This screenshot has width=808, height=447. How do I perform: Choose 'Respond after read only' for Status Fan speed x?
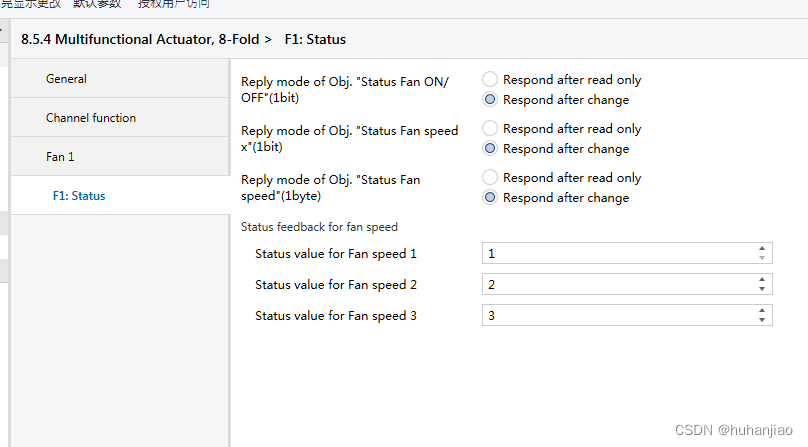click(x=490, y=129)
